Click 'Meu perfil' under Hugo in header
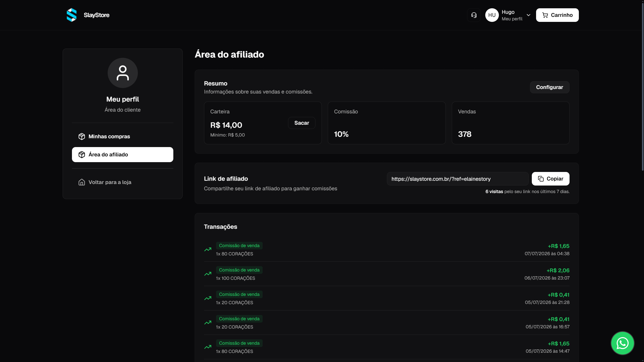The image size is (644, 362). [x=512, y=19]
